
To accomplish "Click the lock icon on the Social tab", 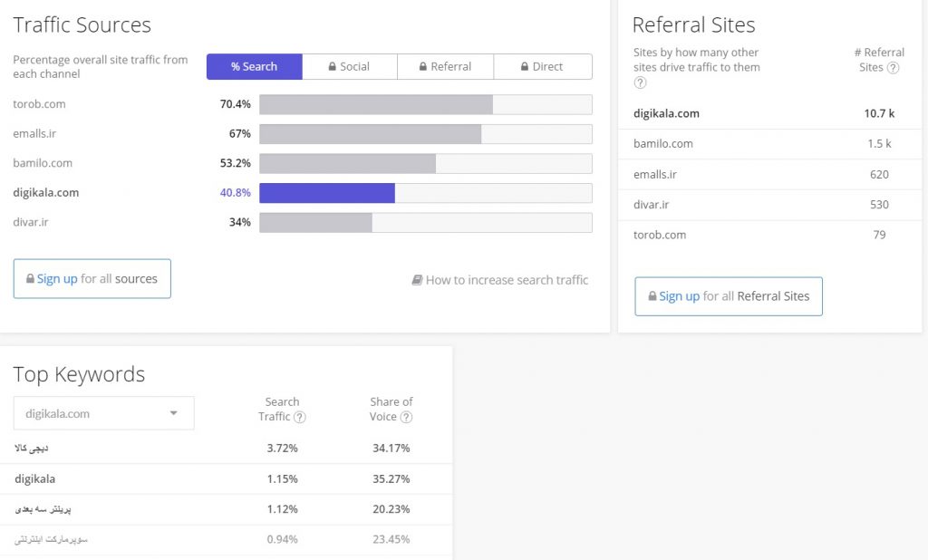I will tap(332, 66).
